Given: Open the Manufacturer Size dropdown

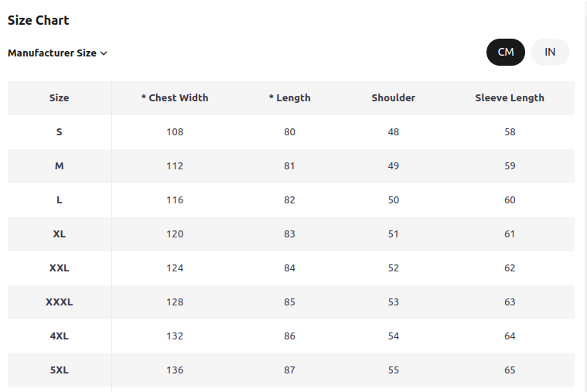Looking at the screenshot, I should [57, 53].
